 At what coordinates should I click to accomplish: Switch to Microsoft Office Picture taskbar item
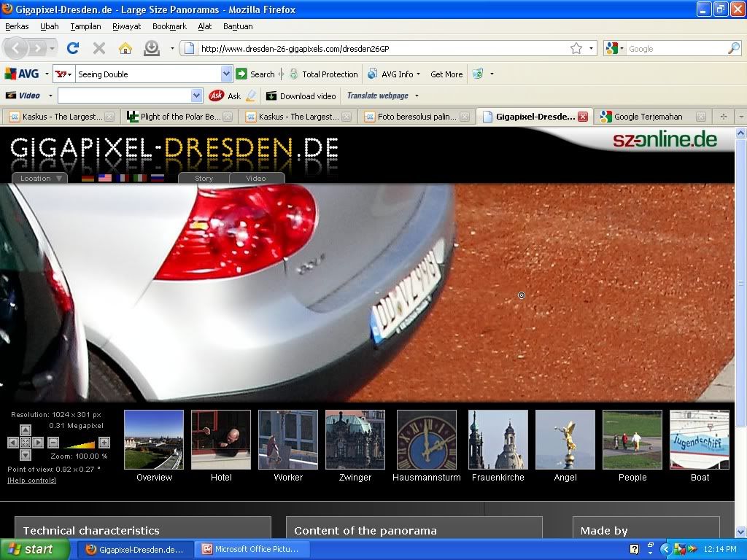252,550
